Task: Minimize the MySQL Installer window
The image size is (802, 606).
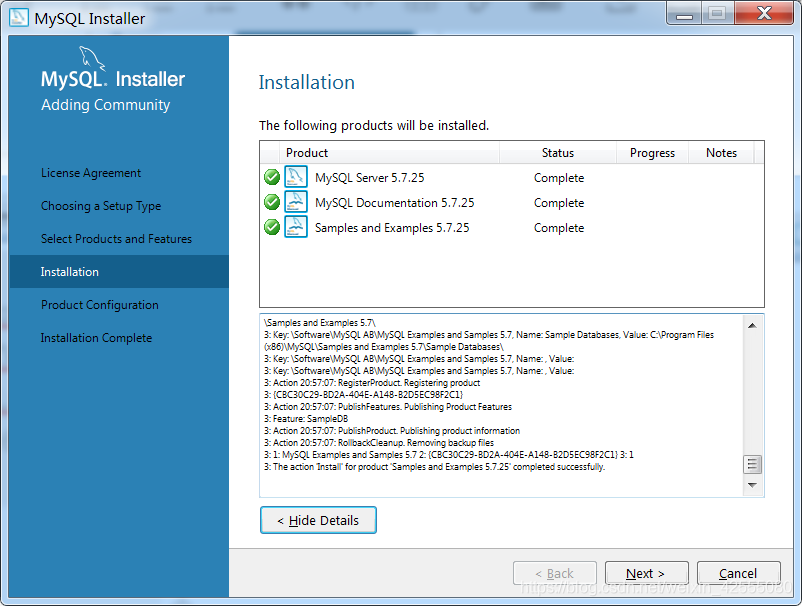Action: coord(684,15)
